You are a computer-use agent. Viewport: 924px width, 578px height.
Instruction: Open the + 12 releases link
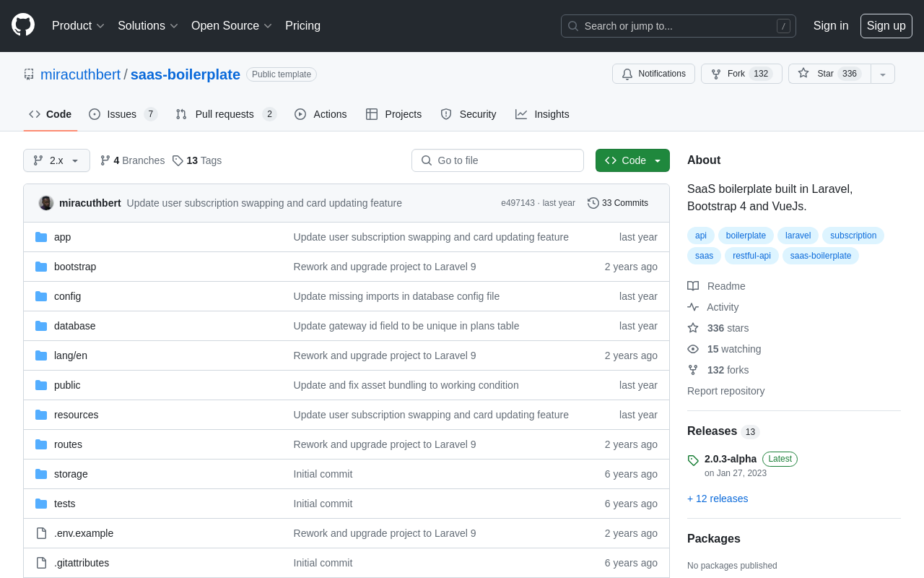point(717,499)
